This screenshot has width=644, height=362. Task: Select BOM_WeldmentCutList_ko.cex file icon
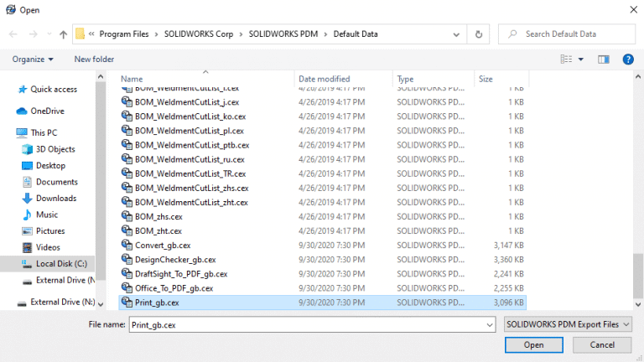127,116
